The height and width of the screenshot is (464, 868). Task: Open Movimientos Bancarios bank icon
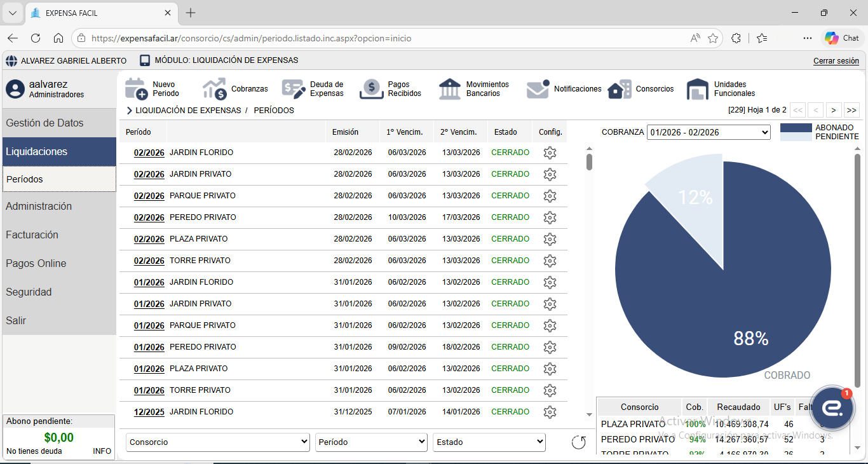(450, 89)
